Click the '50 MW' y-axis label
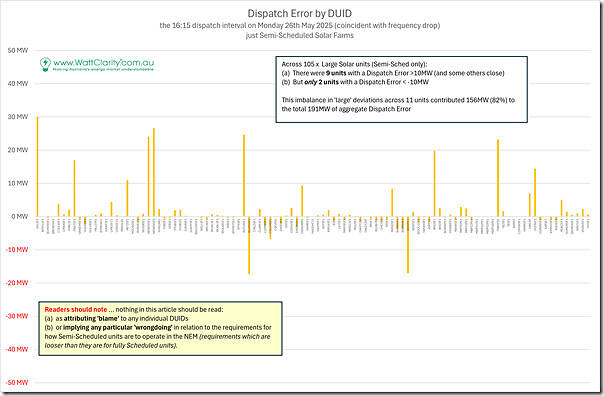Image resolution: width=604 pixels, height=396 pixels. pos(18,50)
